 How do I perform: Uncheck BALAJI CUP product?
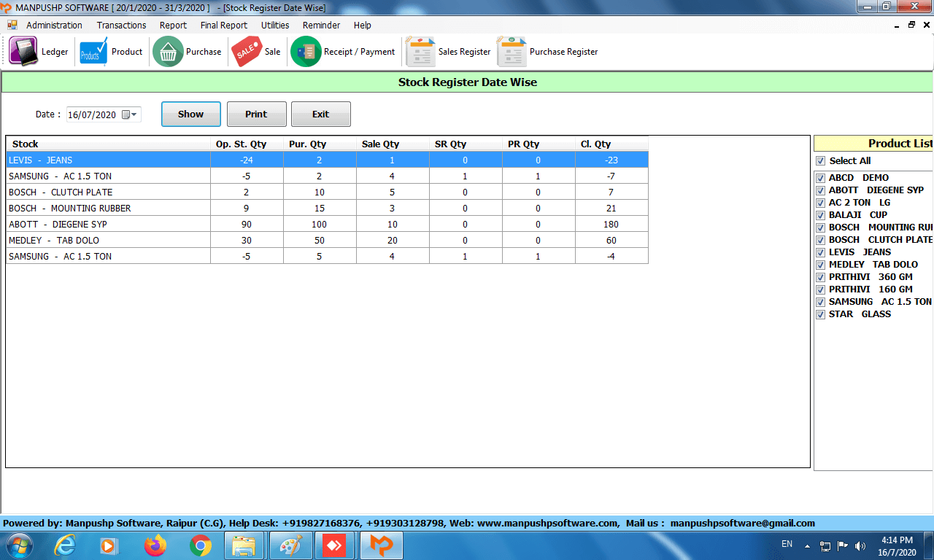[820, 215]
